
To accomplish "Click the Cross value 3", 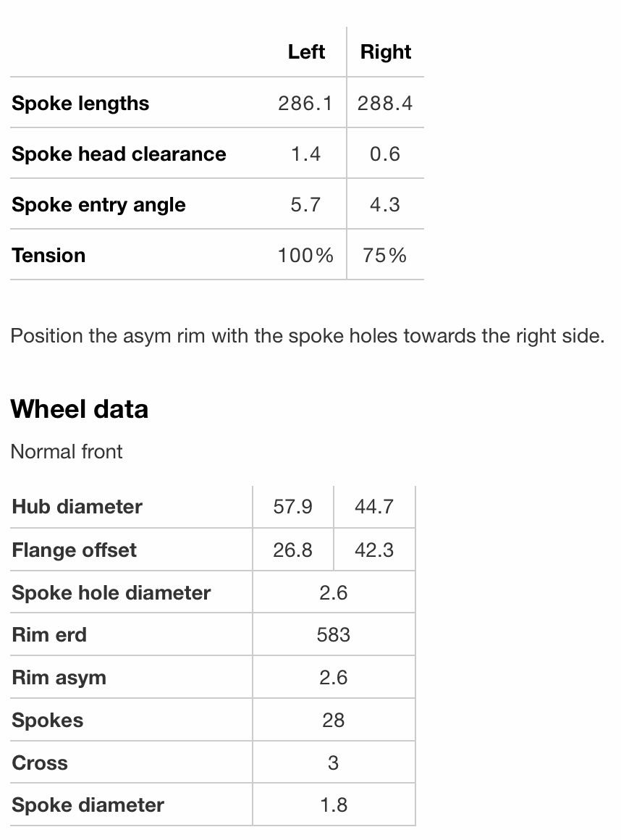I will 333,763.
